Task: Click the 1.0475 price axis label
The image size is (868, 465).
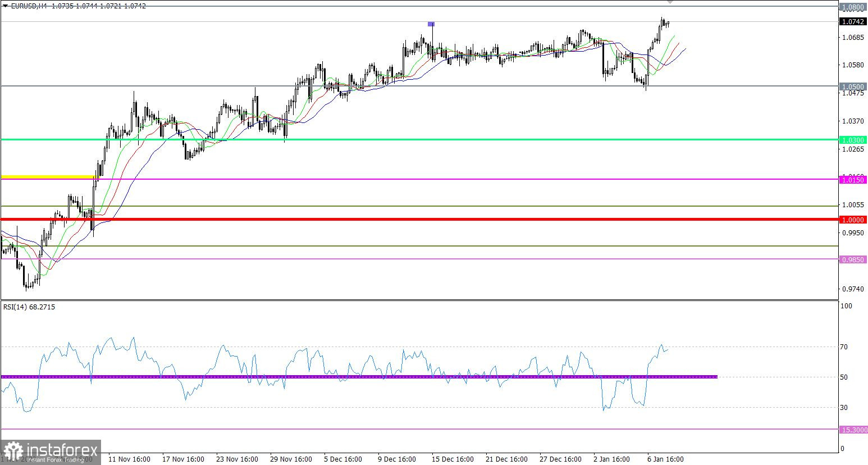Action: pos(852,93)
